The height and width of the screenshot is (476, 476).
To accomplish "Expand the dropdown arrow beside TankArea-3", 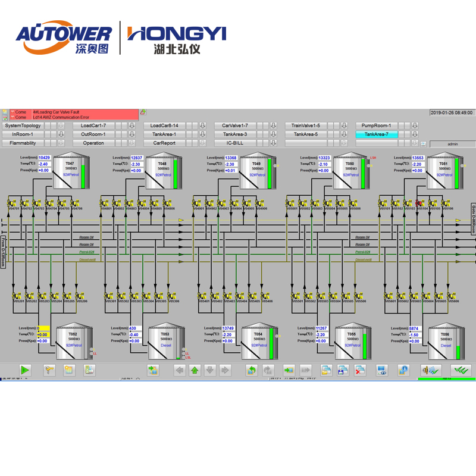I will click(x=273, y=134).
